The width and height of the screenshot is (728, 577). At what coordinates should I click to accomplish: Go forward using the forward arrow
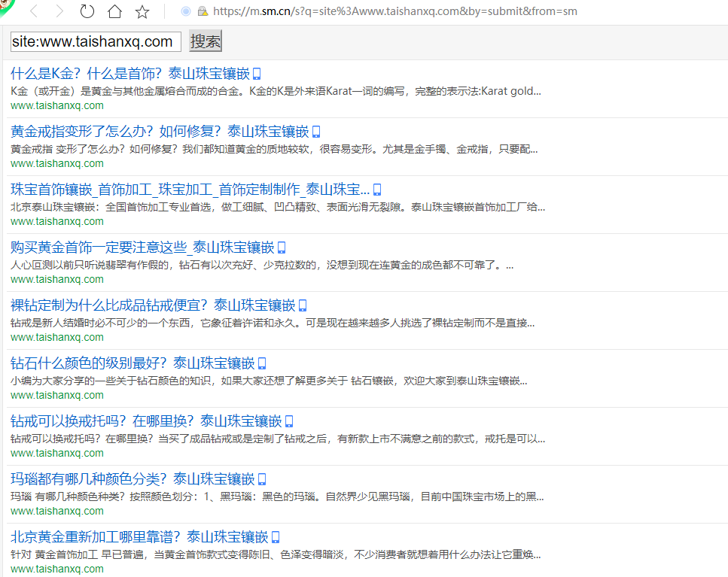pyautogui.click(x=59, y=11)
